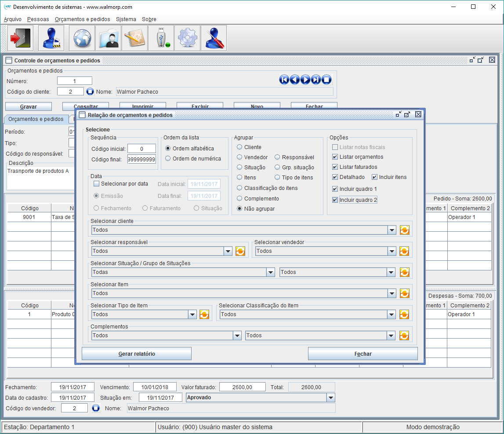Image resolution: width=504 pixels, height=434 pixels.
Task: Expand the Selecionar cliente dropdown
Action: (x=392, y=230)
